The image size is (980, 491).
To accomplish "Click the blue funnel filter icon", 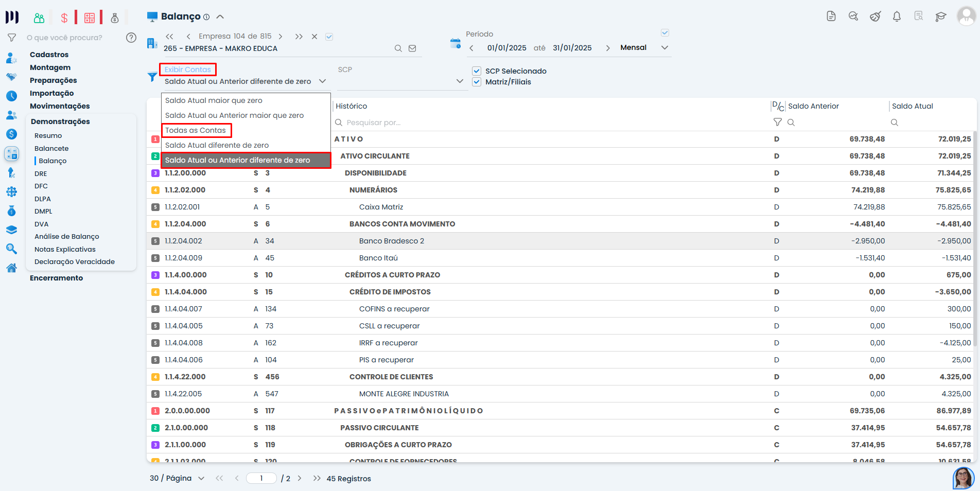I will [x=152, y=77].
